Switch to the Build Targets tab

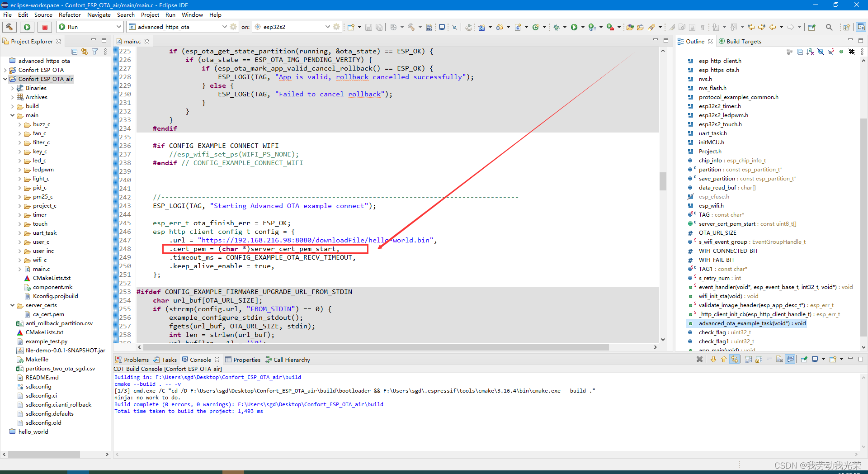point(740,41)
